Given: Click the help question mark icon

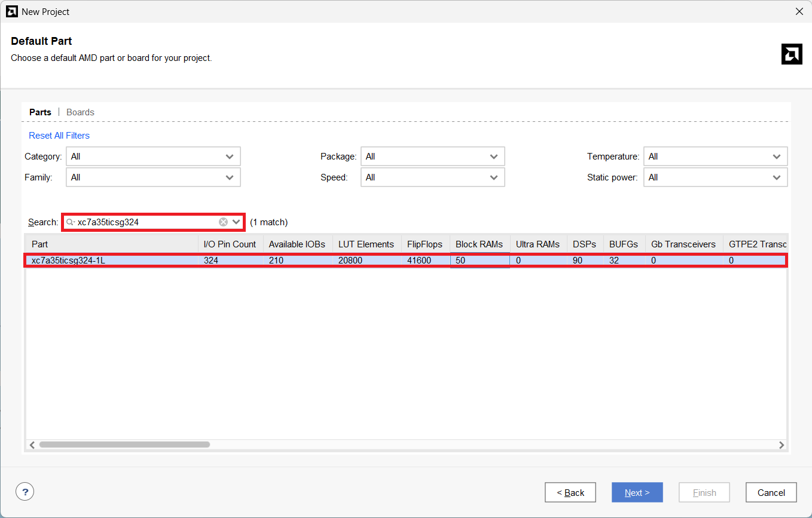Looking at the screenshot, I should pos(25,492).
